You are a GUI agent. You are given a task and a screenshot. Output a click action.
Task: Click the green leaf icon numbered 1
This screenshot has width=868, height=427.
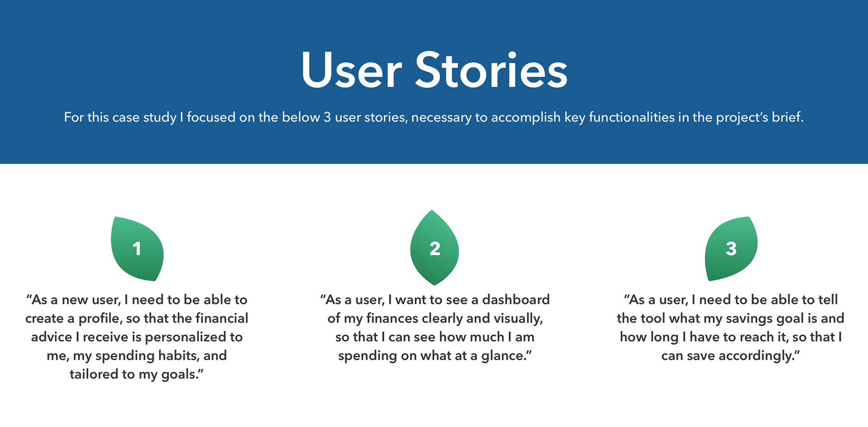[137, 248]
